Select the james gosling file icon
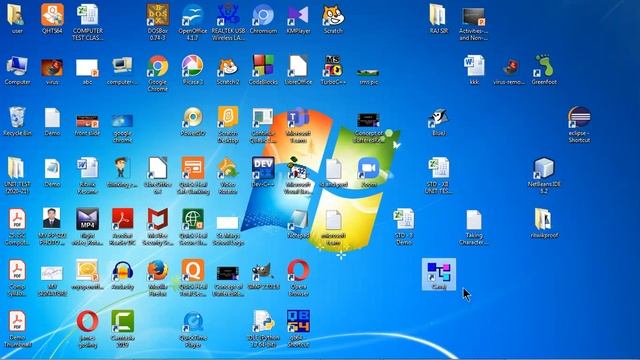Viewport: 640px width, 360px height. coord(87,322)
